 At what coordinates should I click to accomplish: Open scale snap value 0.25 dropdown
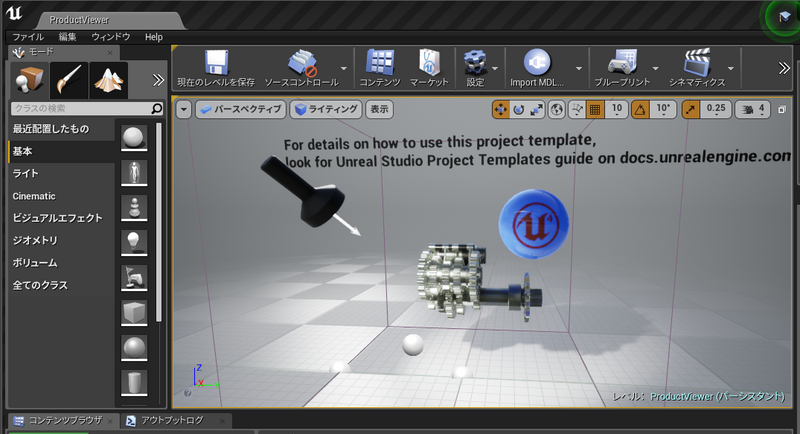[716, 109]
